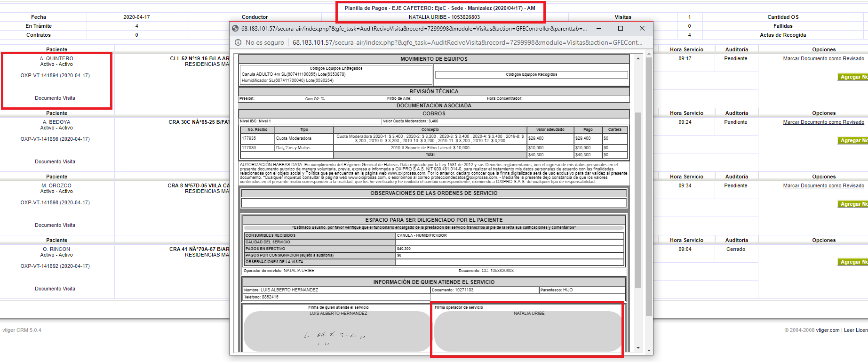
Task: Click Teléfono value 8852415
Action: pos(270,297)
